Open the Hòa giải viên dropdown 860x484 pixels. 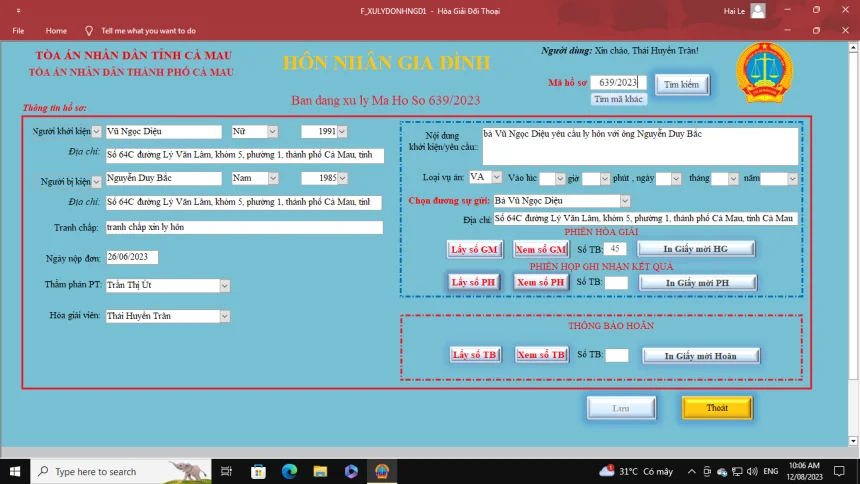coord(225,317)
